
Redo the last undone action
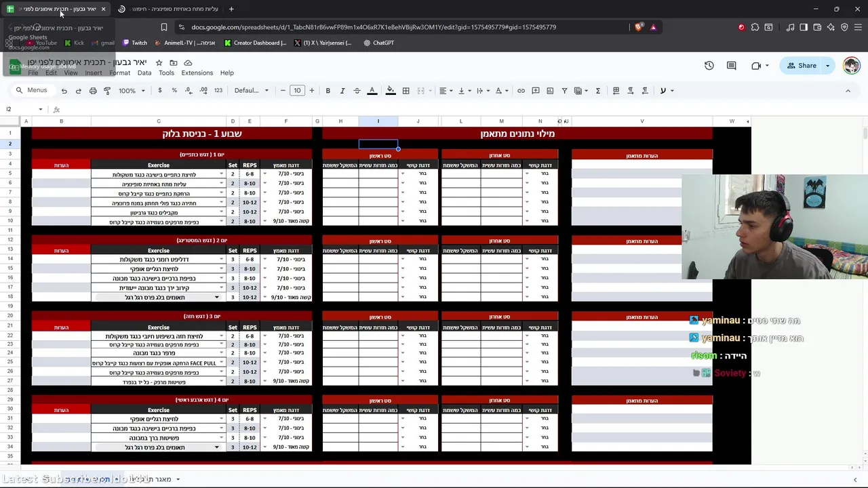(79, 91)
